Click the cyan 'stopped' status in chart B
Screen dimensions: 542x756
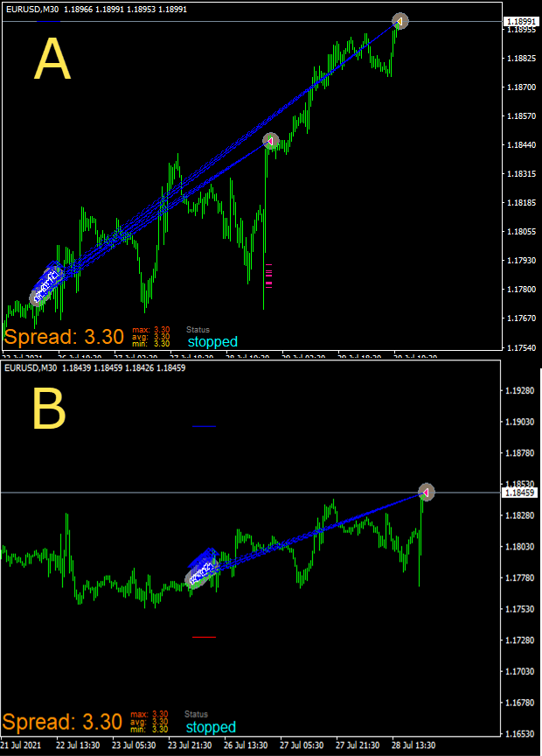click(211, 727)
